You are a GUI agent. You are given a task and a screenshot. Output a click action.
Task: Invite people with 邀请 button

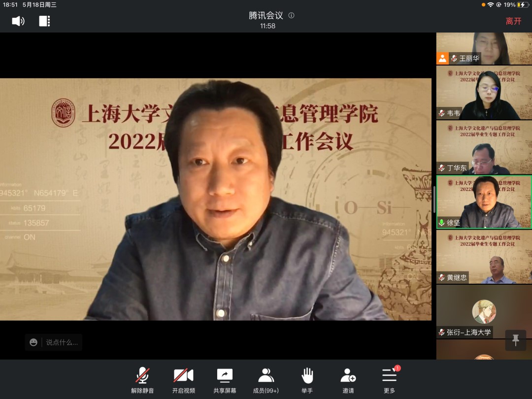click(348, 380)
